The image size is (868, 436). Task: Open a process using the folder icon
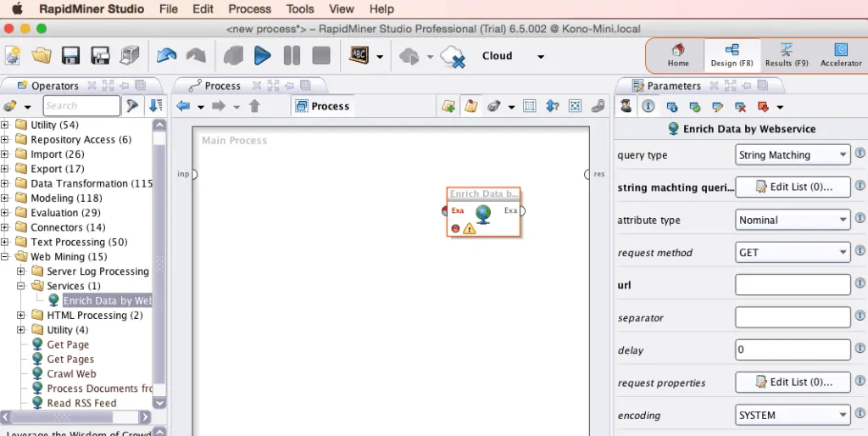42,56
